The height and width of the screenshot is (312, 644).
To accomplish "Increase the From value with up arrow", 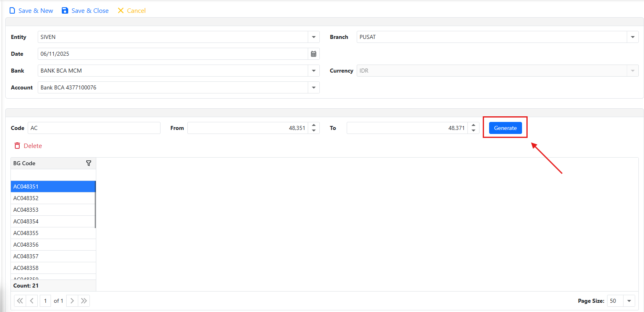I will [x=314, y=125].
